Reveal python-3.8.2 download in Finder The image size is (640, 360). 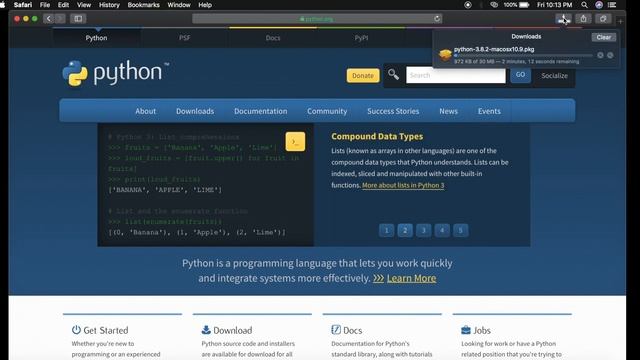(610, 55)
